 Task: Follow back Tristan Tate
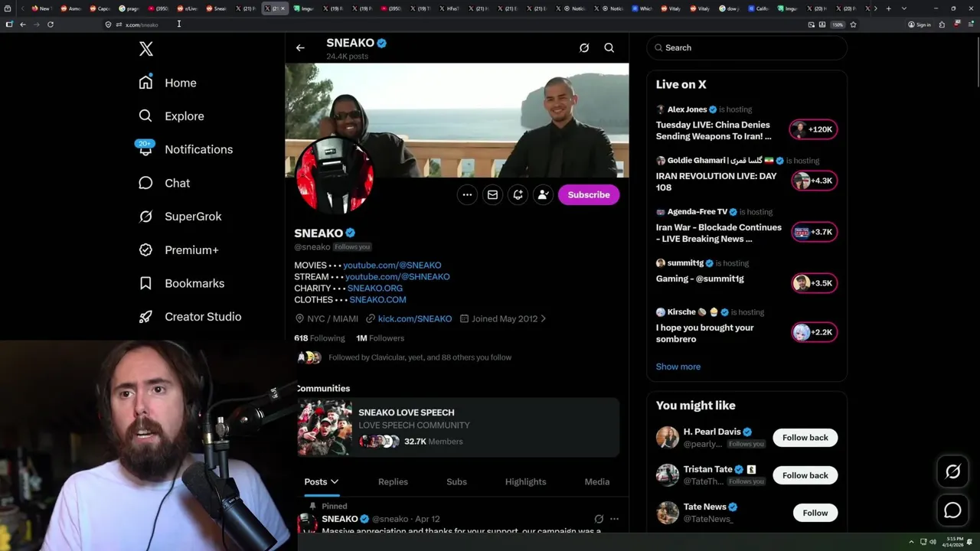coord(805,475)
